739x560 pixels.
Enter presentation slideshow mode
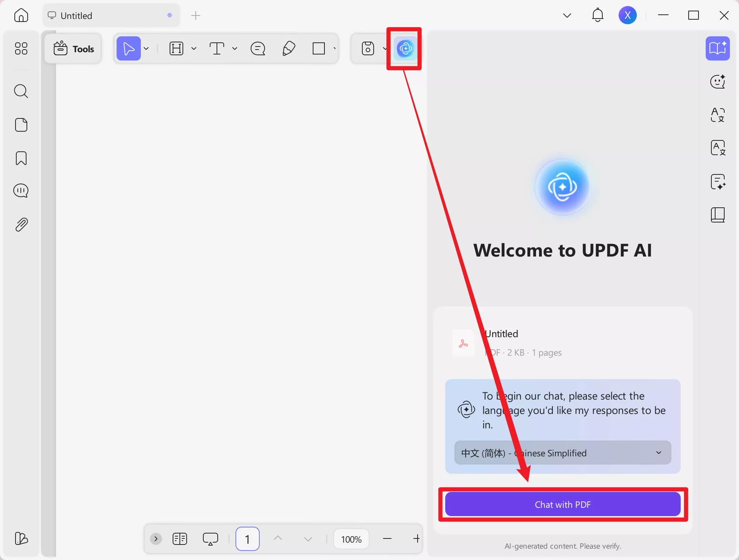click(210, 538)
